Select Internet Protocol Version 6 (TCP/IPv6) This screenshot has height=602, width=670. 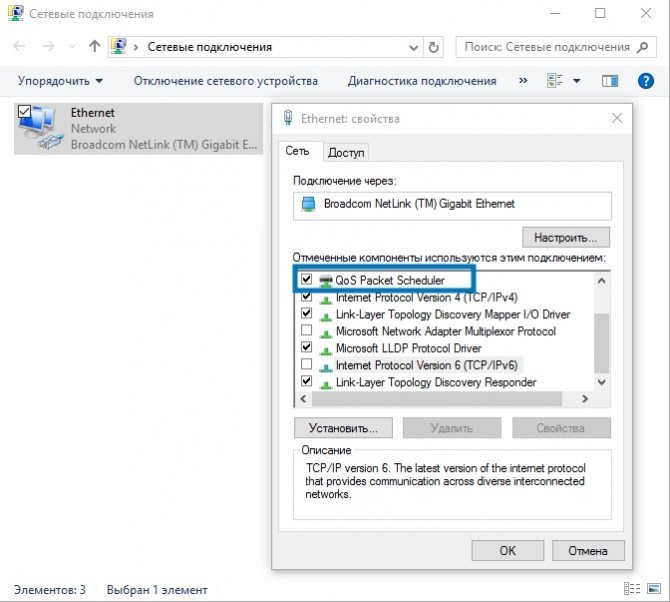(426, 365)
